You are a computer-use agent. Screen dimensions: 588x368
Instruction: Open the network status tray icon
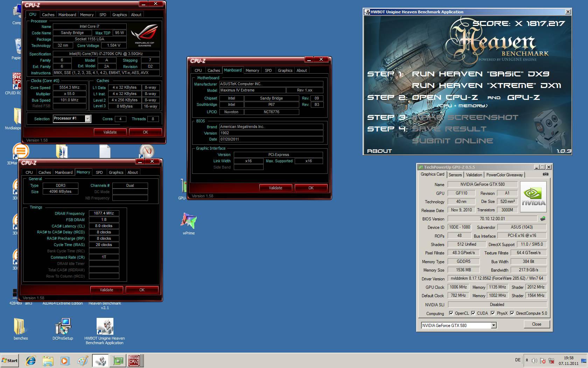coord(551,361)
